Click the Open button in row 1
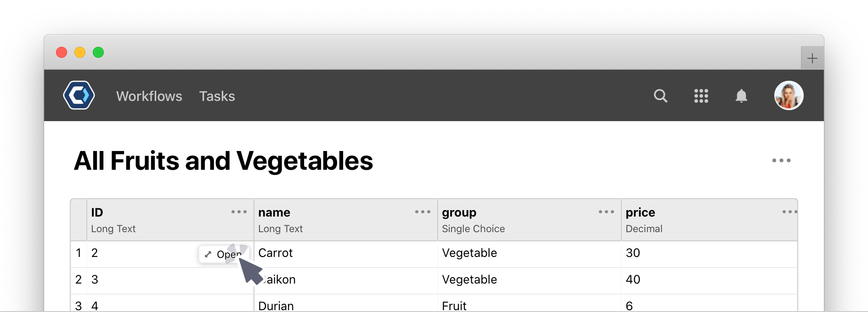Viewport: 868px width, 312px height. pyautogui.click(x=223, y=254)
